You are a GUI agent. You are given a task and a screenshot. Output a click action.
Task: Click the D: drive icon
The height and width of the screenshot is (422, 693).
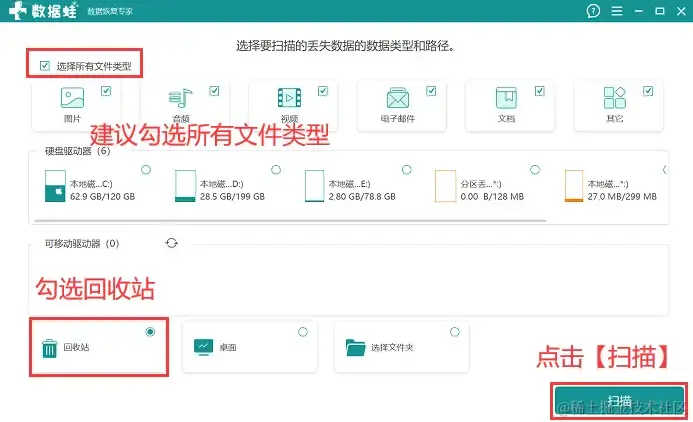pos(185,186)
